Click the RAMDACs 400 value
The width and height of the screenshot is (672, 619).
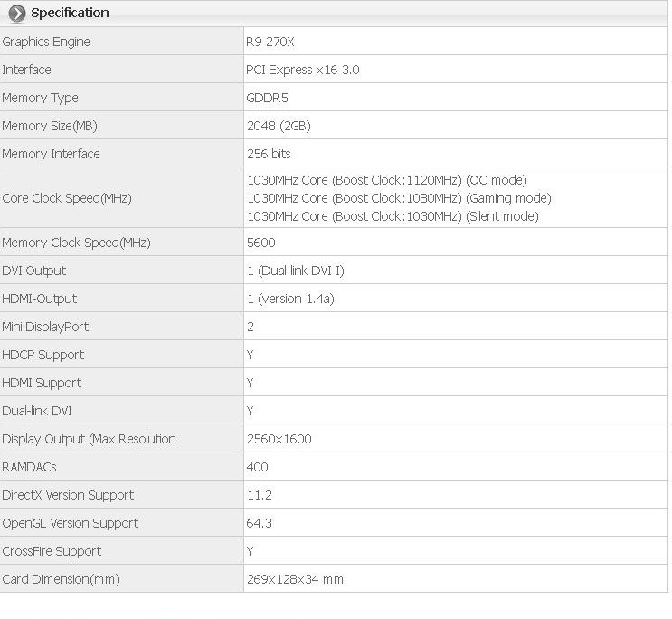(x=257, y=467)
